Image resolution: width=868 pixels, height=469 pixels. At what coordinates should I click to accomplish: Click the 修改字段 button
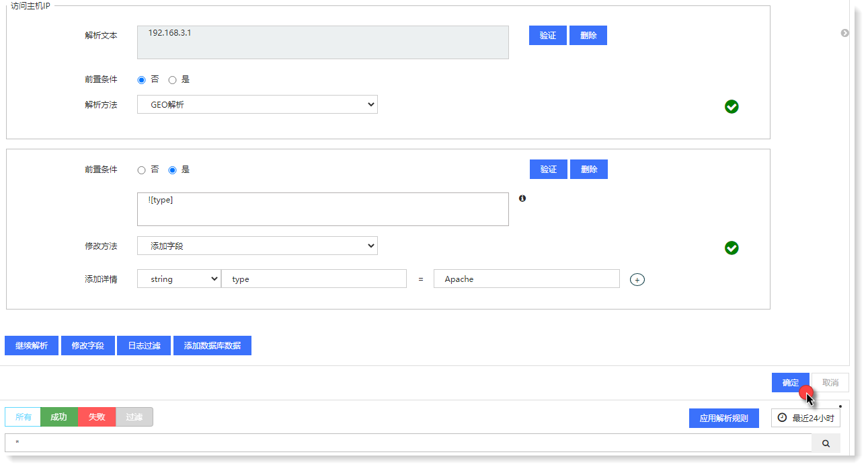pyautogui.click(x=88, y=346)
